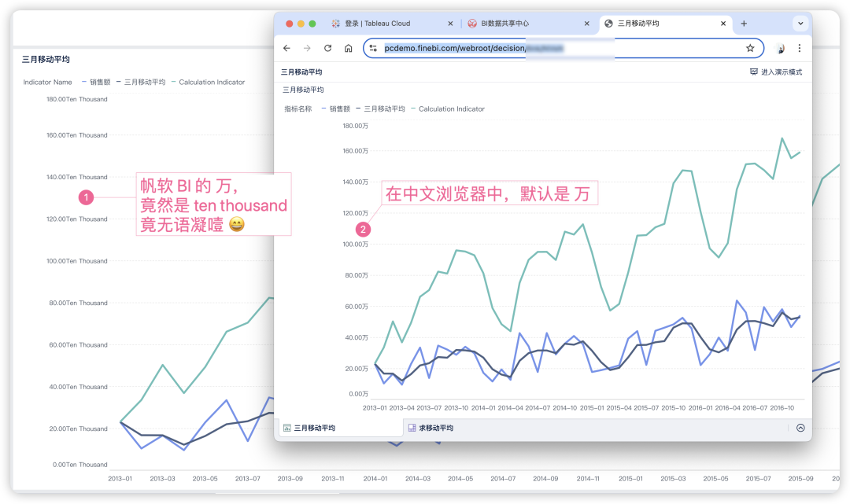
Task: Click the table icon on 求移动平均 bottom tab
Action: click(412, 428)
